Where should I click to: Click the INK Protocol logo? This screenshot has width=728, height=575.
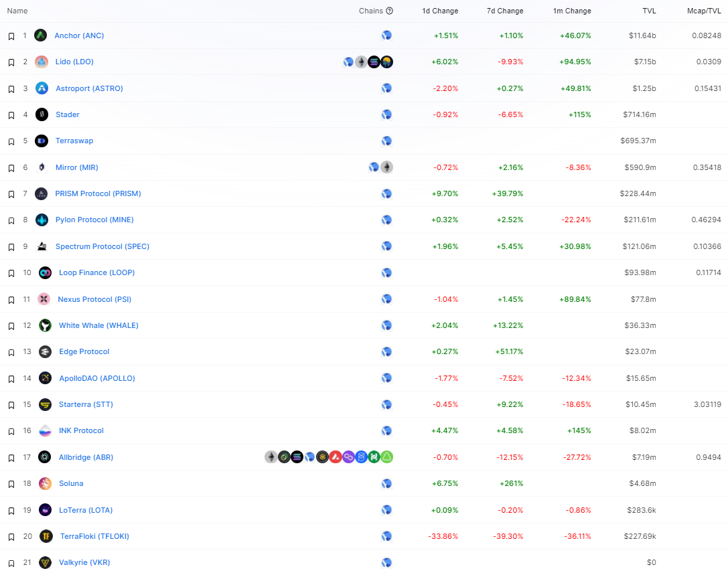point(45,430)
